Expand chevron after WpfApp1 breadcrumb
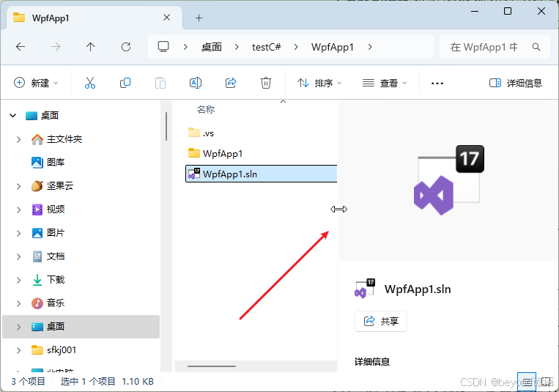This screenshot has height=392, width=559. (x=370, y=47)
